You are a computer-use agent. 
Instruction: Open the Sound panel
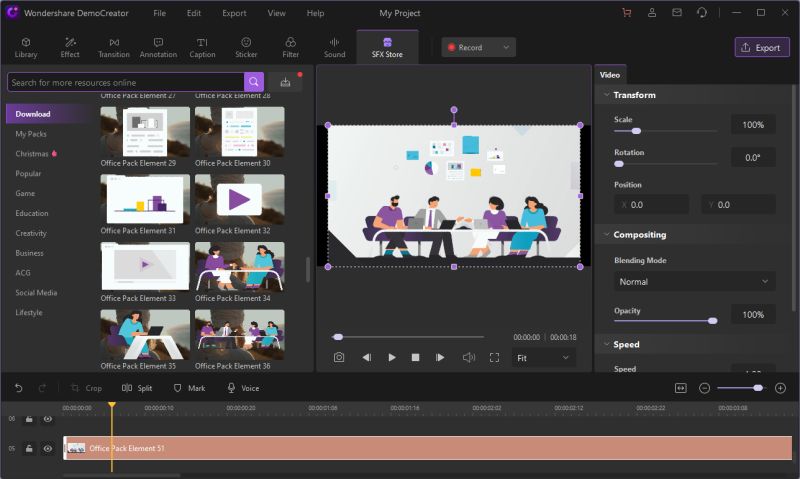tap(334, 48)
